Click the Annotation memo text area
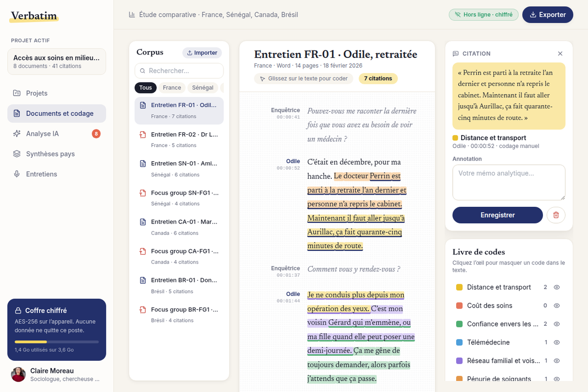Image resolution: width=588 pixels, height=392 pixels. (509, 182)
